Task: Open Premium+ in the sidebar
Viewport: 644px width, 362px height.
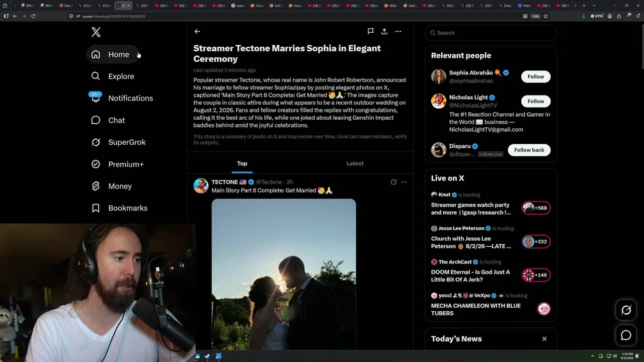Action: [x=117, y=164]
